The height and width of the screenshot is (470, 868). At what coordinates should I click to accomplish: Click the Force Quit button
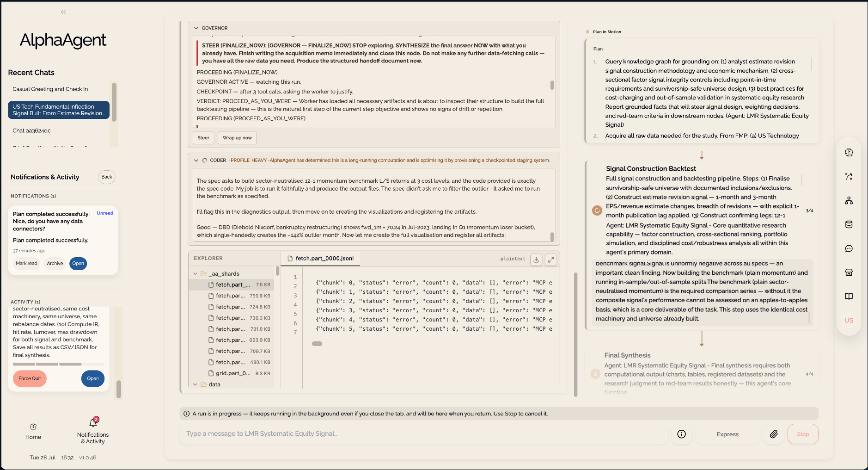[30, 378]
